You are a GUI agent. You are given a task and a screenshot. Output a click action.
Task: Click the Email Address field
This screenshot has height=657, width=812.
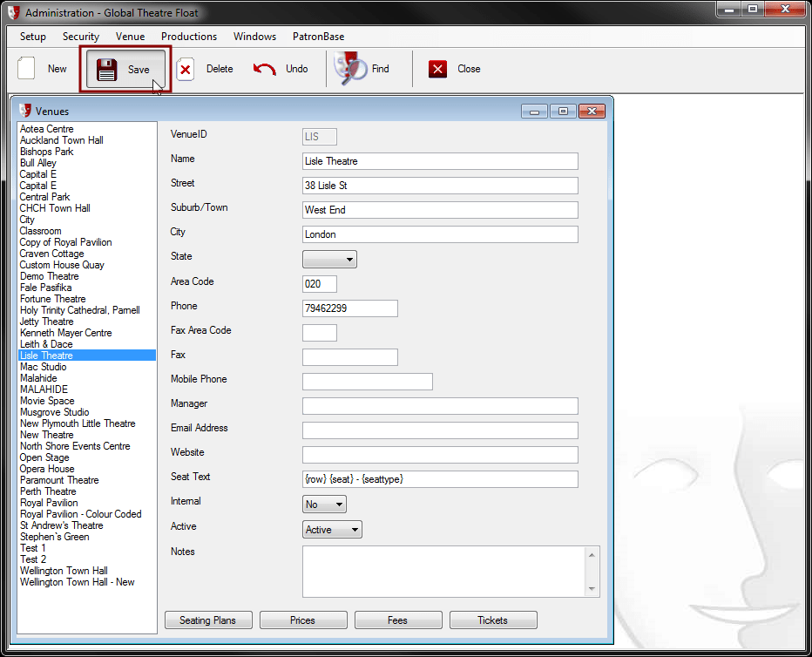pos(440,430)
